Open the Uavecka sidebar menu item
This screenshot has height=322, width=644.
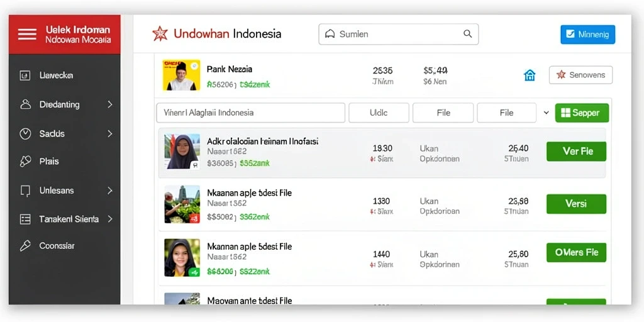point(65,75)
